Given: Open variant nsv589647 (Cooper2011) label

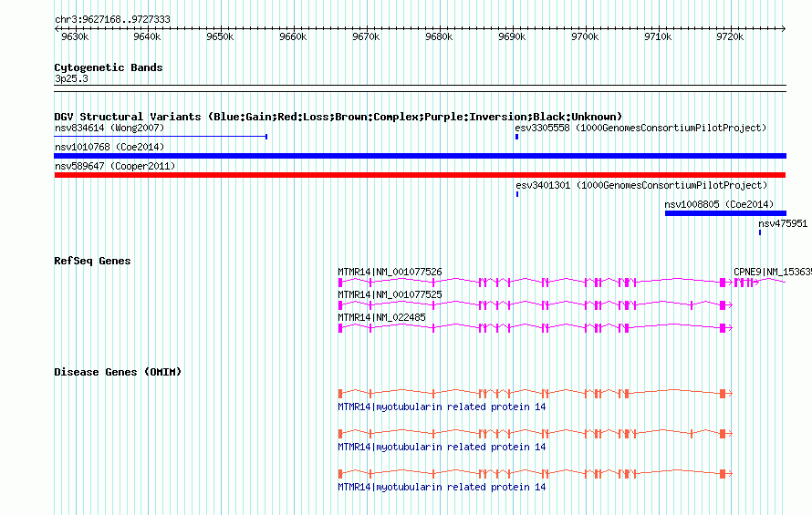Looking at the screenshot, I should click(x=115, y=166).
